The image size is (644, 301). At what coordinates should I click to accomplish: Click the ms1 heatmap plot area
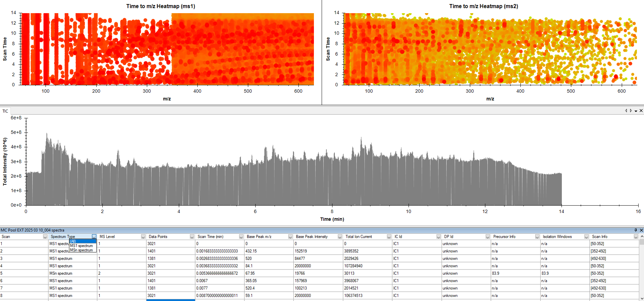point(167,49)
